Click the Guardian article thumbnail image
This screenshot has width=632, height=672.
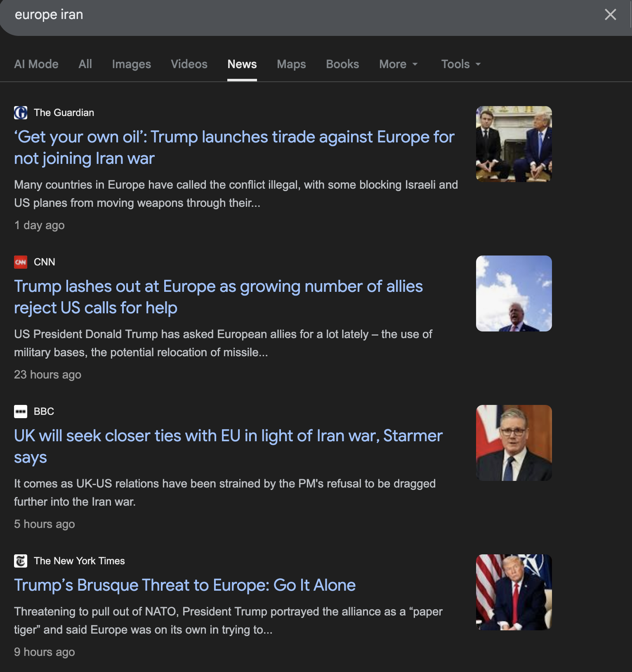tap(514, 144)
